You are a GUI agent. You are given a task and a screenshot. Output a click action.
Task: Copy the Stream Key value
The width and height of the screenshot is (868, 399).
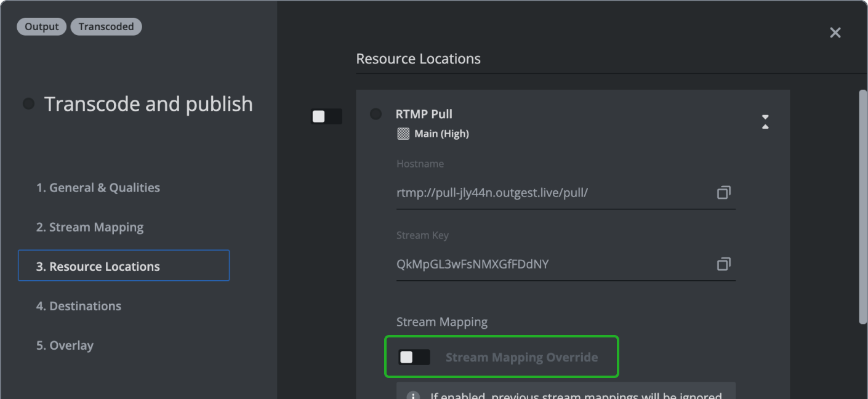pos(723,264)
